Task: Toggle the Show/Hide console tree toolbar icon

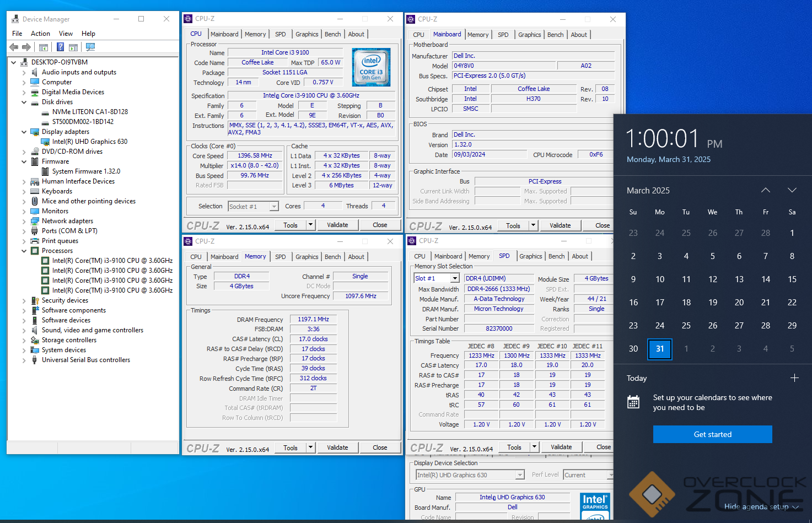Action: coord(44,47)
